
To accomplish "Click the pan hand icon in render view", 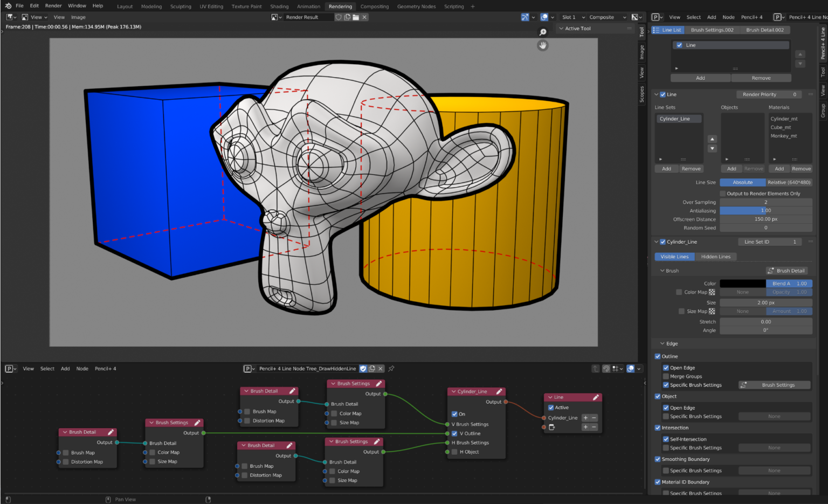I will pyautogui.click(x=543, y=45).
